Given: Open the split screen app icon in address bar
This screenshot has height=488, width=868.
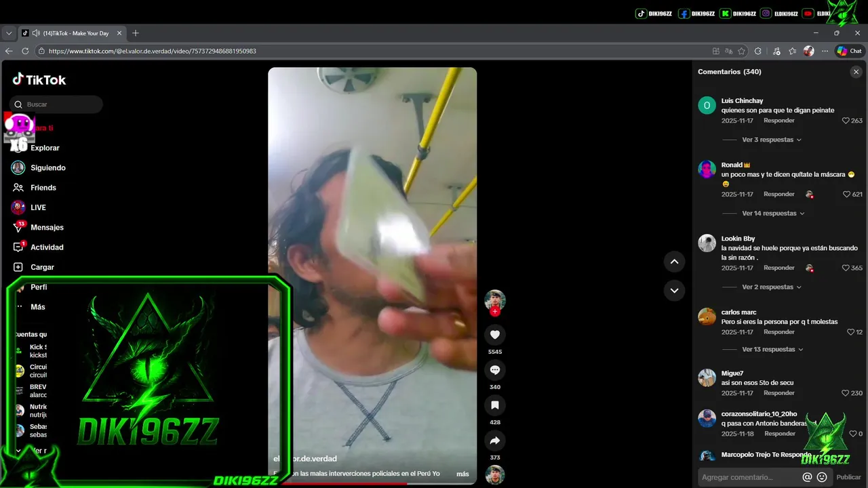Looking at the screenshot, I should 715,51.
